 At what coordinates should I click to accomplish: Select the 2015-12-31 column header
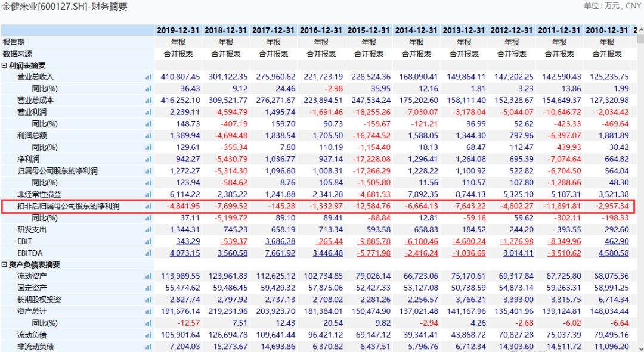(369, 30)
